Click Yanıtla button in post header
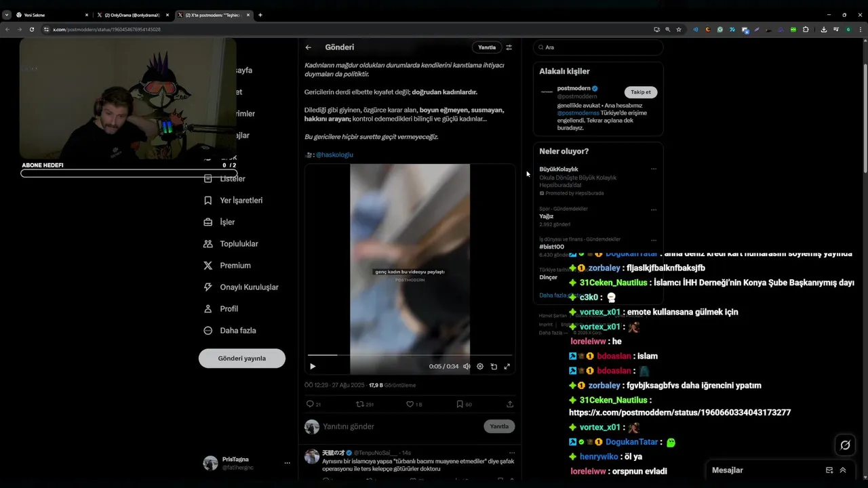 tap(487, 47)
